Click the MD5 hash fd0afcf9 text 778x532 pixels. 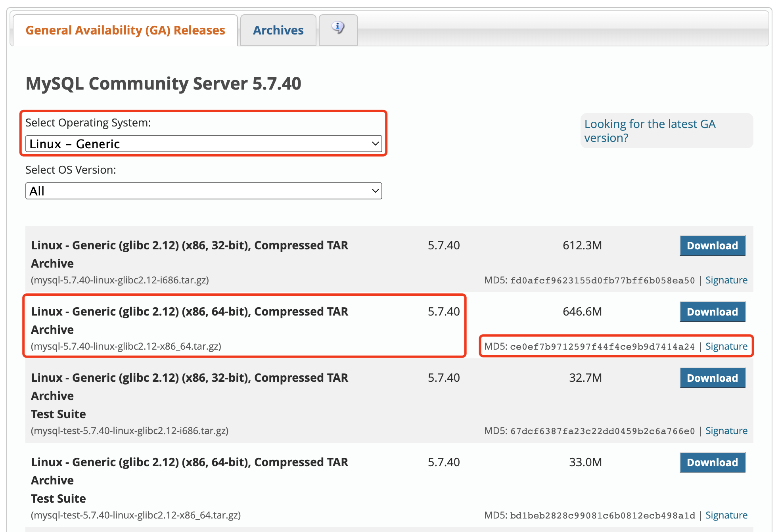pos(602,281)
